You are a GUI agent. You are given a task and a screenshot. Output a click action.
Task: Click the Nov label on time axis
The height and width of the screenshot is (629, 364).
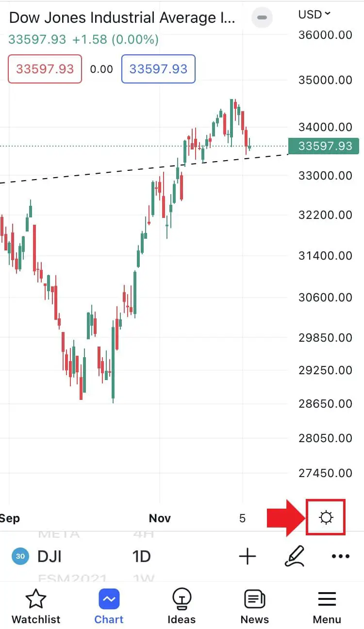[160, 518]
